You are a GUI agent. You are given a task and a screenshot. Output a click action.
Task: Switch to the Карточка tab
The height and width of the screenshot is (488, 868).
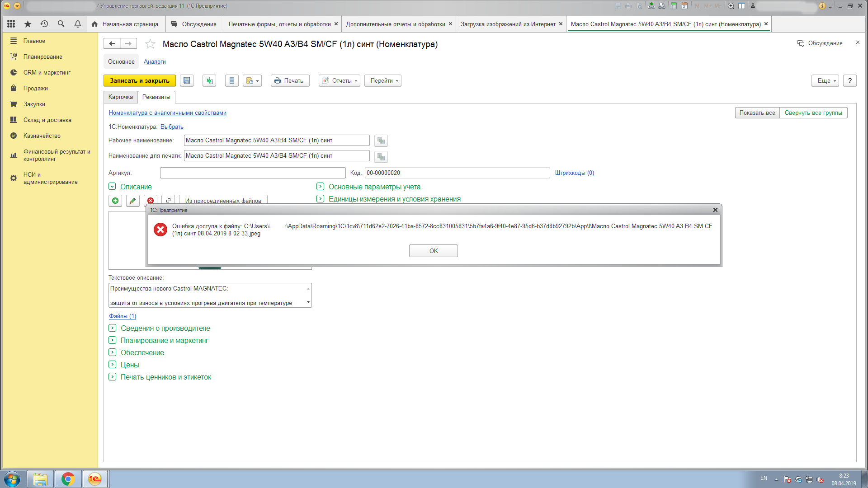[121, 97]
